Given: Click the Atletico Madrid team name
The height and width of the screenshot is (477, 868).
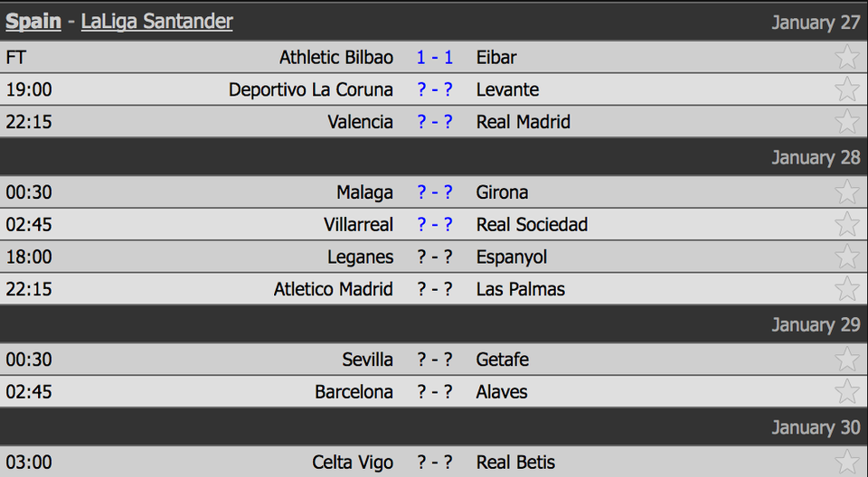Looking at the screenshot, I should 334,290.
